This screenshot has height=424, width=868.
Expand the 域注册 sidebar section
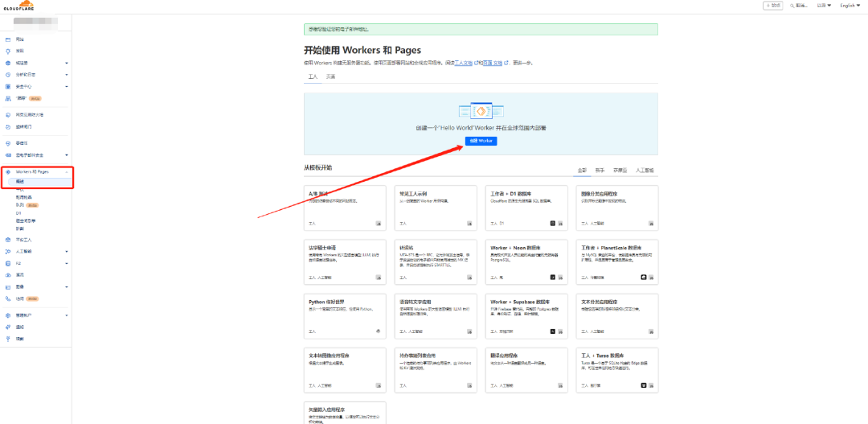(67, 64)
